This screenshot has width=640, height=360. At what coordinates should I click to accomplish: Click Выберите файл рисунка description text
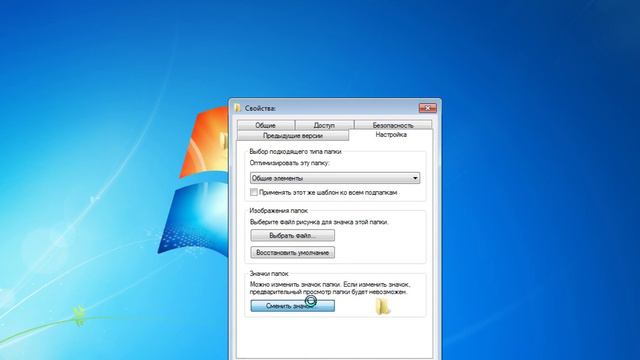click(x=319, y=222)
